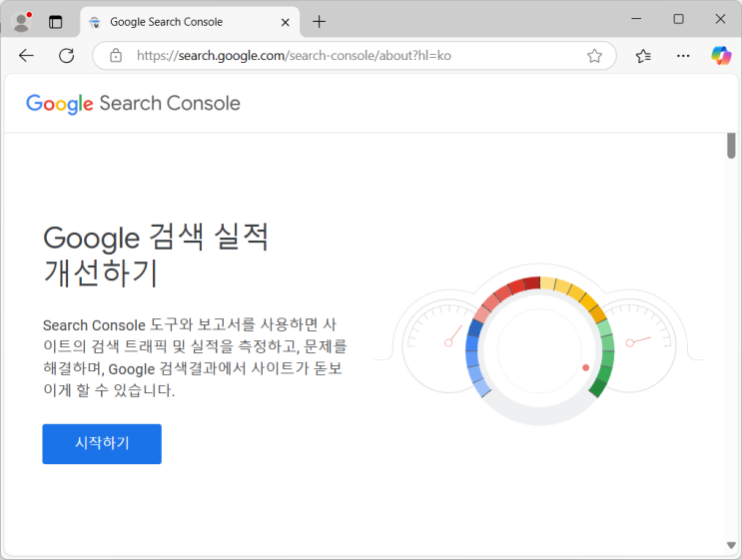742x560 pixels.
Task: Open the favorites list
Action: point(643,56)
